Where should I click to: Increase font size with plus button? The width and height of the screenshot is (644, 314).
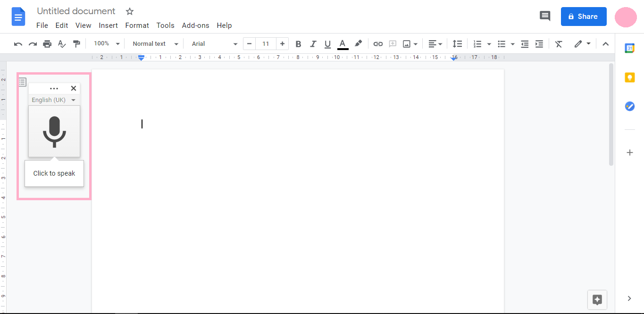click(282, 44)
